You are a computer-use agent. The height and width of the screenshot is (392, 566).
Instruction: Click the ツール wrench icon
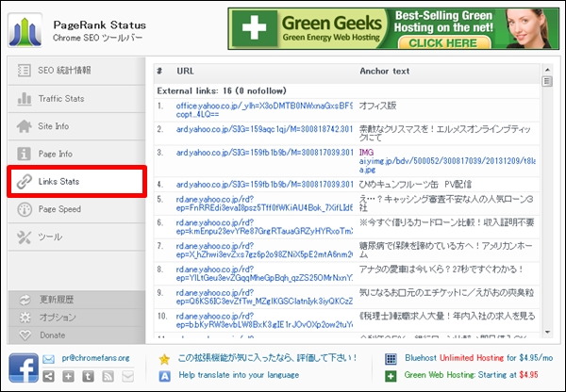25,237
